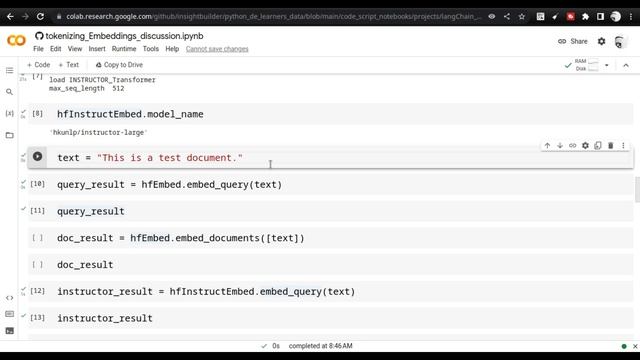Copy the notebook to Drive

pos(119,64)
